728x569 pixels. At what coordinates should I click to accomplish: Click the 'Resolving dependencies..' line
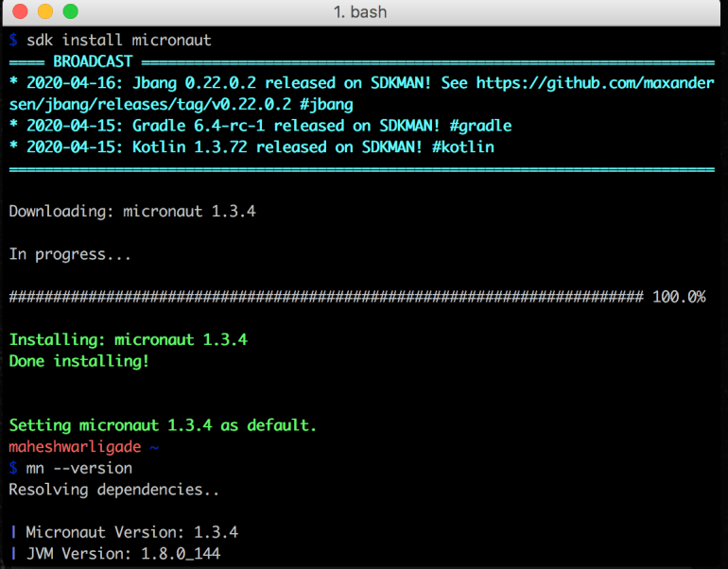tap(113, 490)
